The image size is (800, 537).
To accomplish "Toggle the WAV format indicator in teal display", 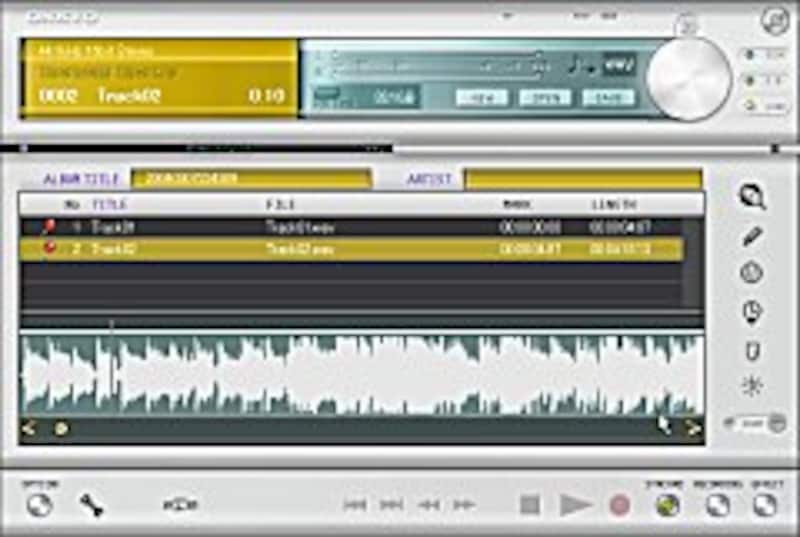I will pos(619,65).
